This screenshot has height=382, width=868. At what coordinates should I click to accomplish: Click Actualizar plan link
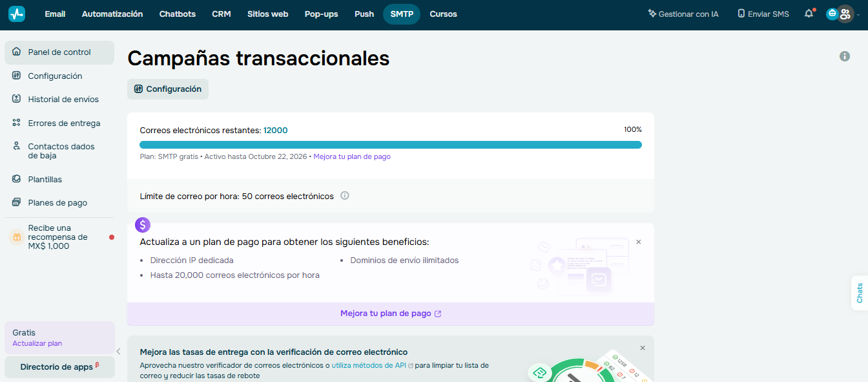point(37,343)
